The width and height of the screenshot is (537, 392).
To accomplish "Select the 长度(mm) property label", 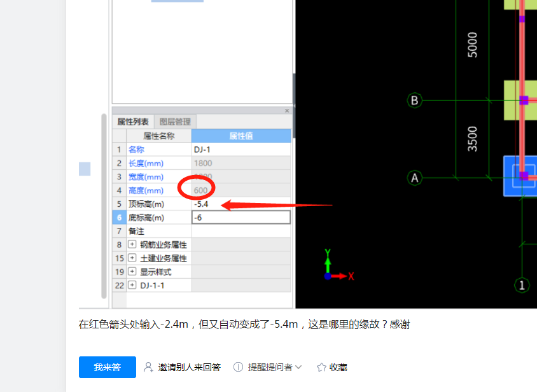I will [x=146, y=163].
